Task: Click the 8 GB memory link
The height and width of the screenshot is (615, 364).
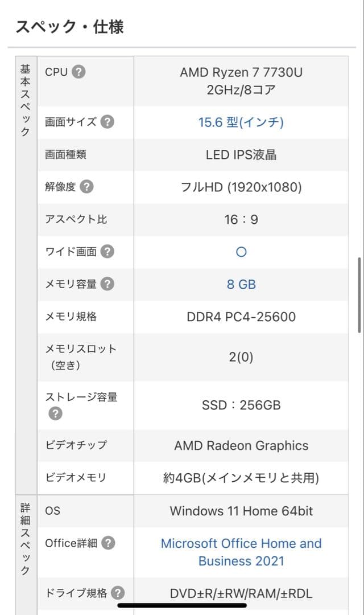Action: (241, 284)
